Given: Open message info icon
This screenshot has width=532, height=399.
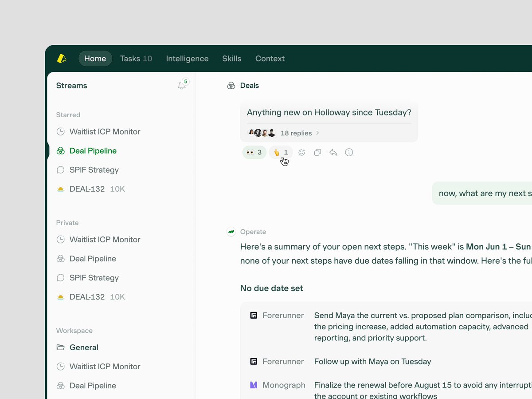Looking at the screenshot, I should (349, 152).
